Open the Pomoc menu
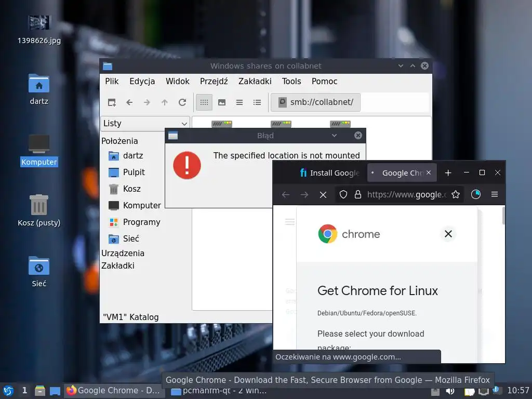 (x=324, y=82)
